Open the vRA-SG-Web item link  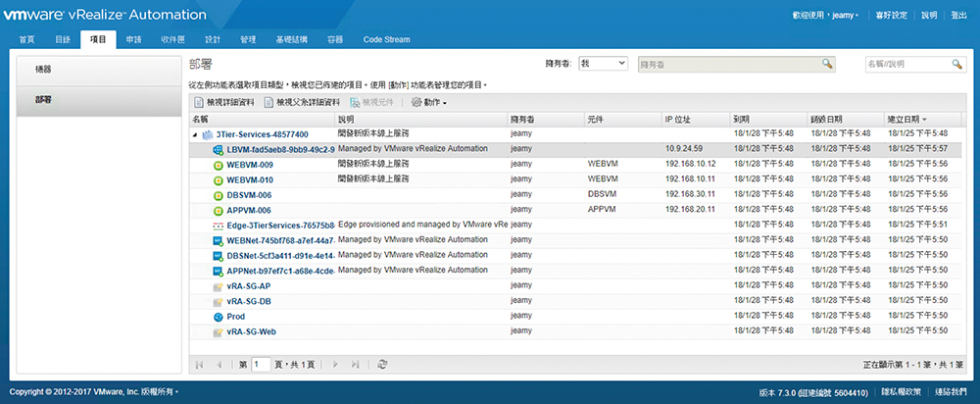(x=251, y=331)
